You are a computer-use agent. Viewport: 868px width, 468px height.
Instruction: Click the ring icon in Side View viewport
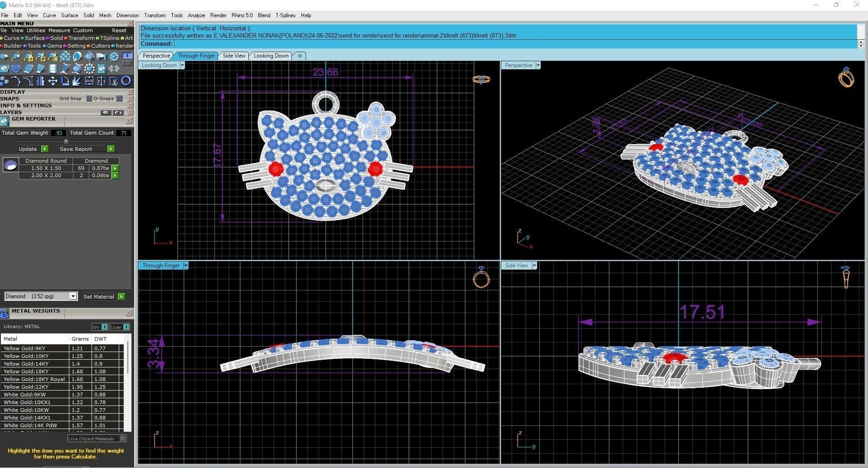coord(845,277)
